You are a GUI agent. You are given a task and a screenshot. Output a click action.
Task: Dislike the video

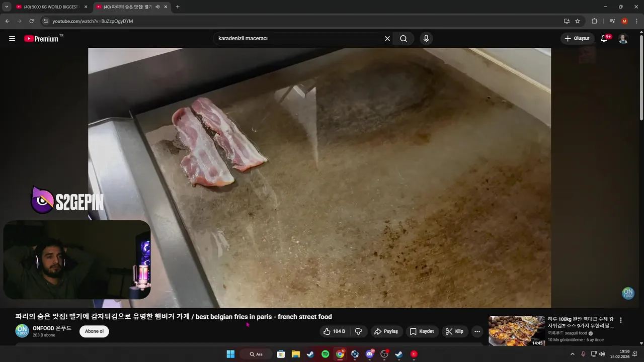pyautogui.click(x=358, y=331)
